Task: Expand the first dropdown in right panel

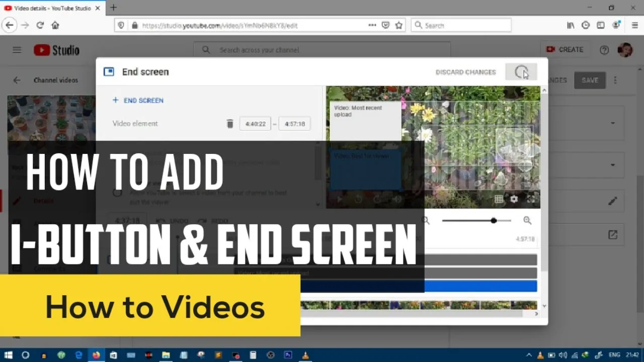Action: 613,123
